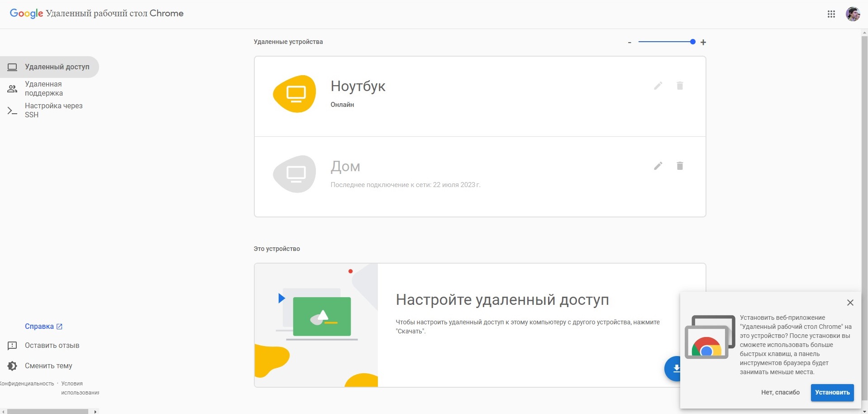Click the gray Дом monitor icon

[295, 174]
